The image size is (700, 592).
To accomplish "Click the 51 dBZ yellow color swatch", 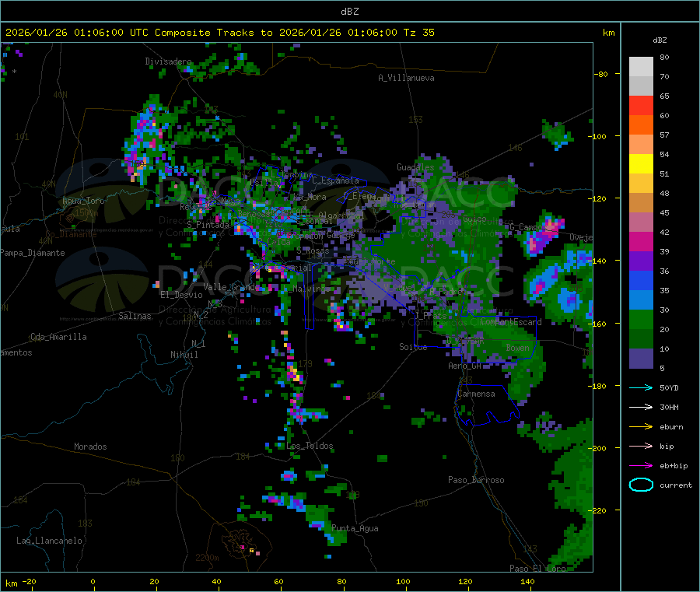I will click(641, 164).
